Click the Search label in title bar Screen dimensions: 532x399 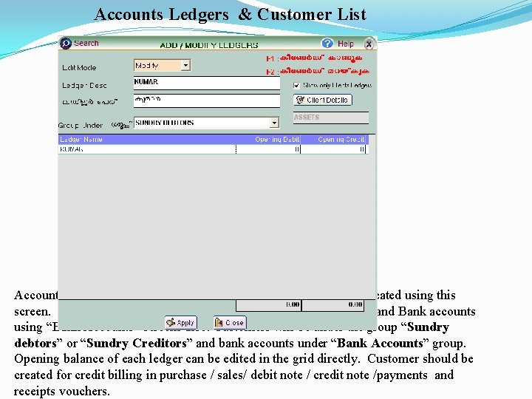pos(86,44)
